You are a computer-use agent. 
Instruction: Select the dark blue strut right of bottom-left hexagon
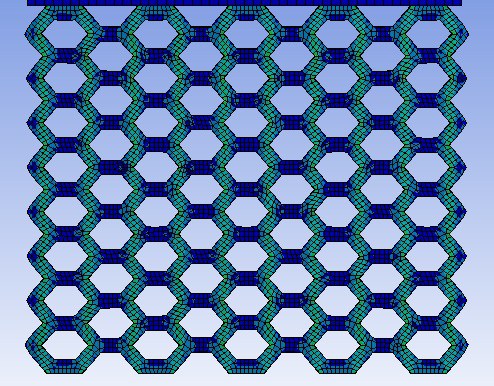coord(111,345)
